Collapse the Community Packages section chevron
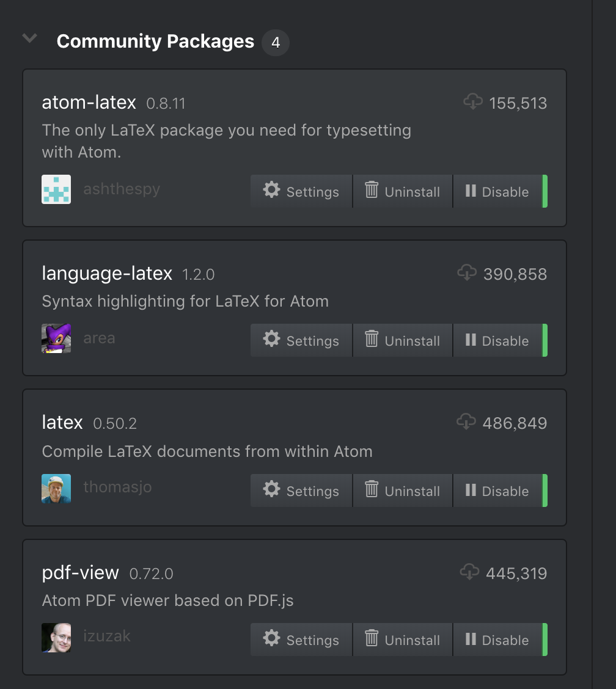Viewport: 616px width, 689px height. coord(29,38)
